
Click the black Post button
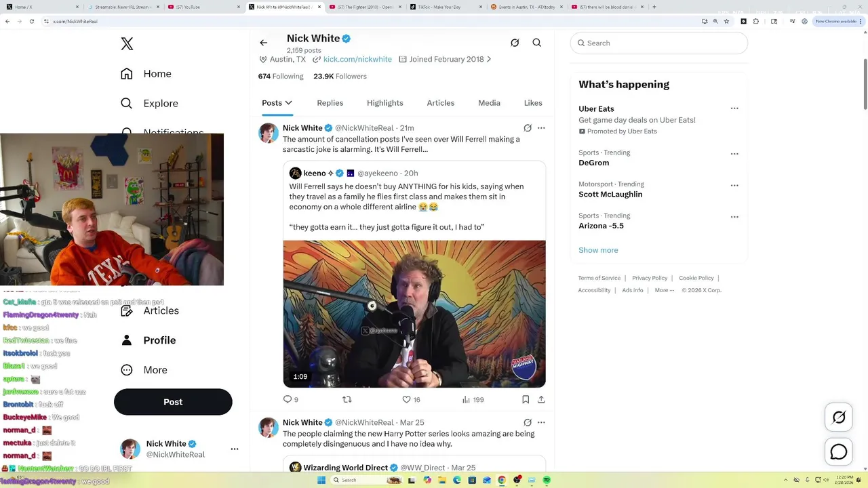point(173,402)
